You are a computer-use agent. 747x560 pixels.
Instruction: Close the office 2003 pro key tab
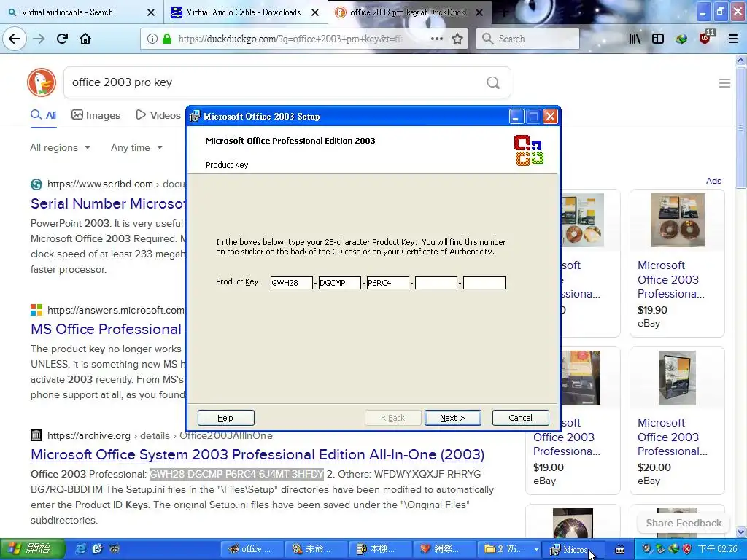(x=479, y=12)
